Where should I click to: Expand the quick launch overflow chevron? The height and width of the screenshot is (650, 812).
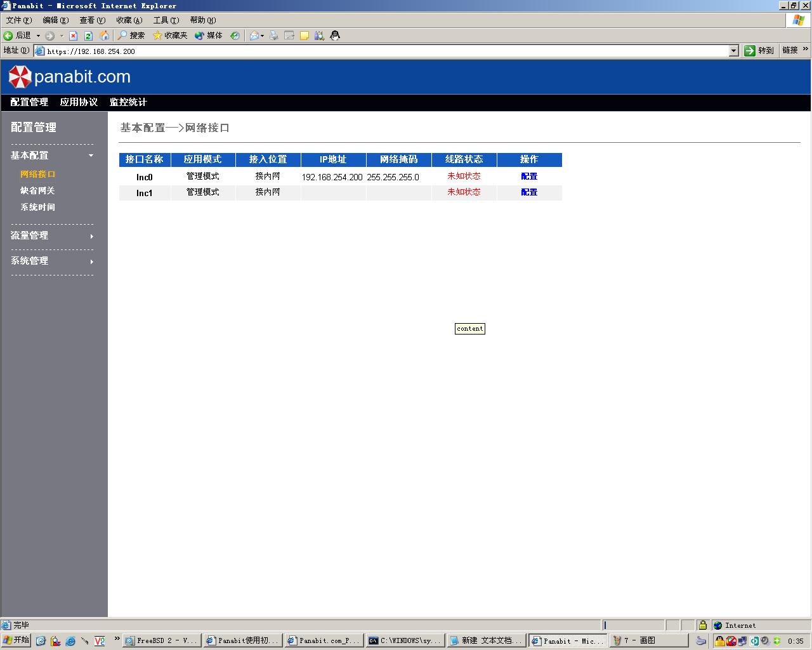[x=117, y=639]
